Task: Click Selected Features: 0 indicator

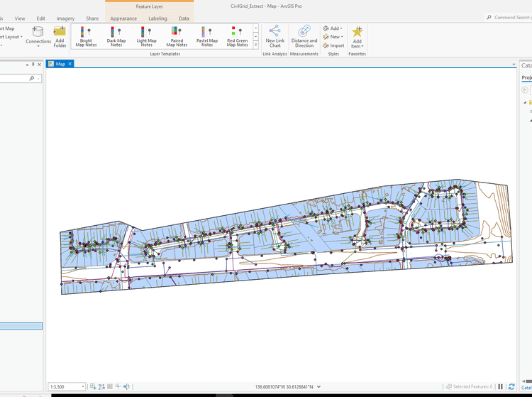Action: 469,386
